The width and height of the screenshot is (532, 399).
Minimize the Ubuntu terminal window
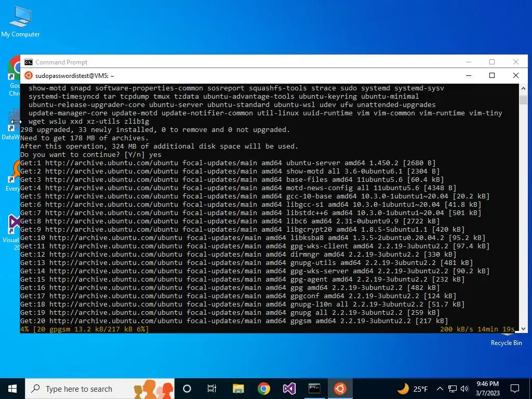click(x=469, y=75)
